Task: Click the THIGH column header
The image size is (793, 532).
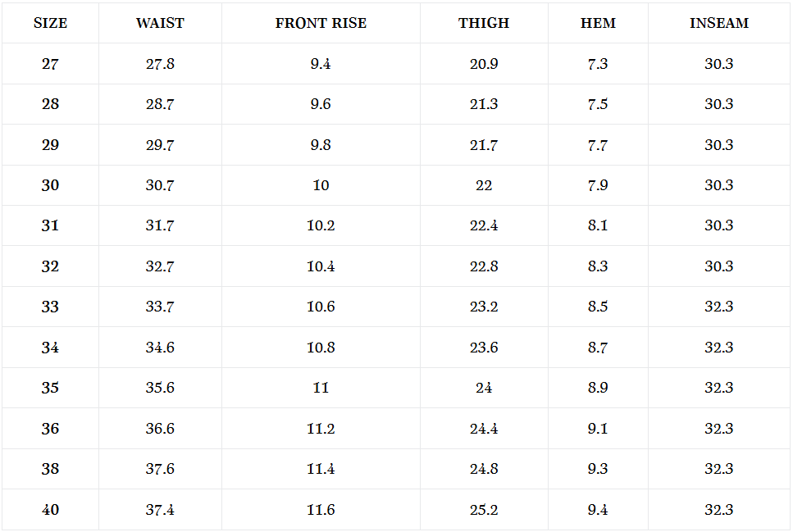Action: (484, 23)
